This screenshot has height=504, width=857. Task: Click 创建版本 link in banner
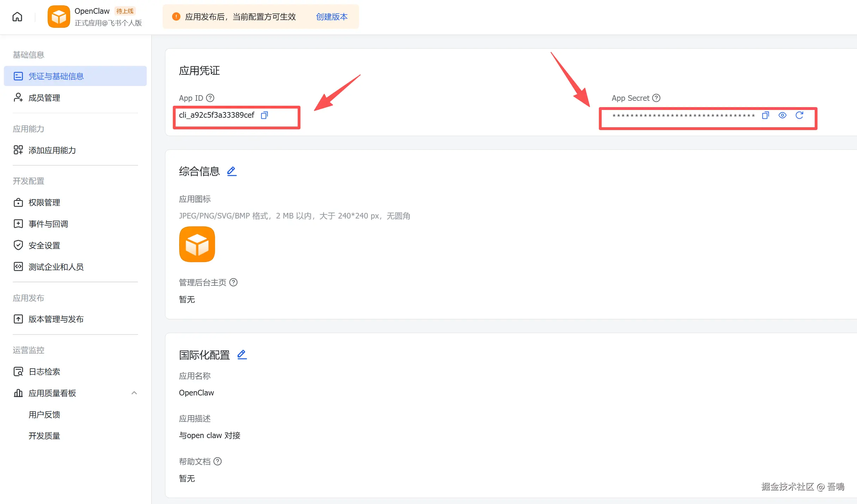[332, 17]
